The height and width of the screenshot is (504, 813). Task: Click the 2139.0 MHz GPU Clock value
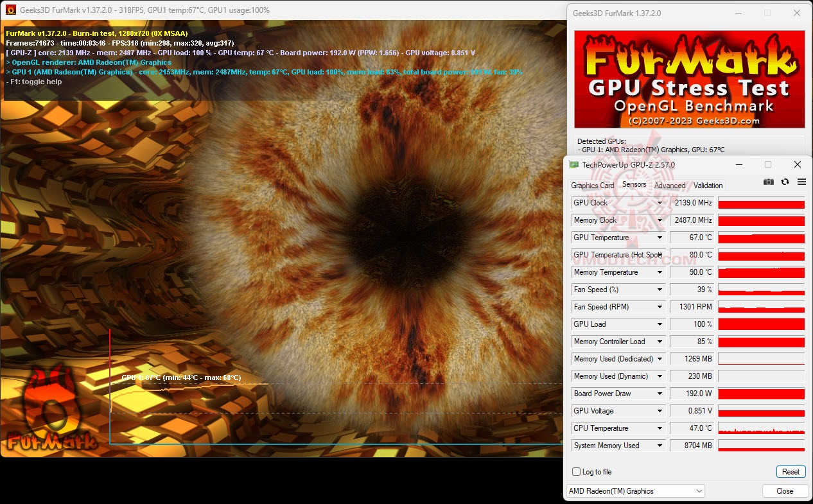point(692,203)
